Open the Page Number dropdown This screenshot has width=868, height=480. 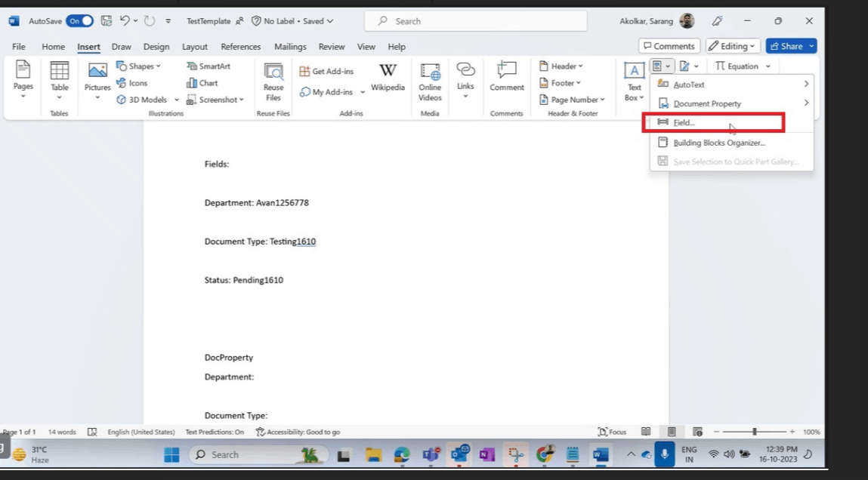572,100
